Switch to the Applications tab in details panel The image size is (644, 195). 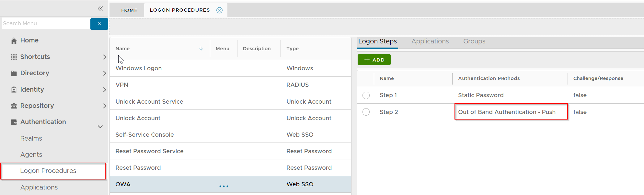coord(430,41)
